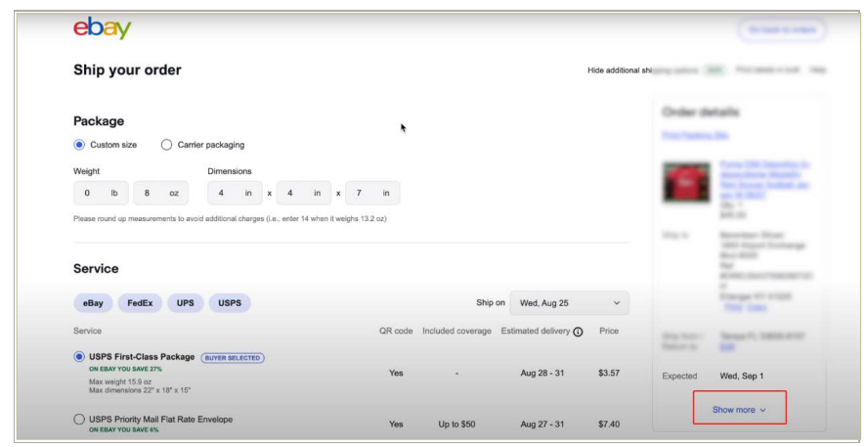
Task: Click the $3.57 price
Action: 609,373
